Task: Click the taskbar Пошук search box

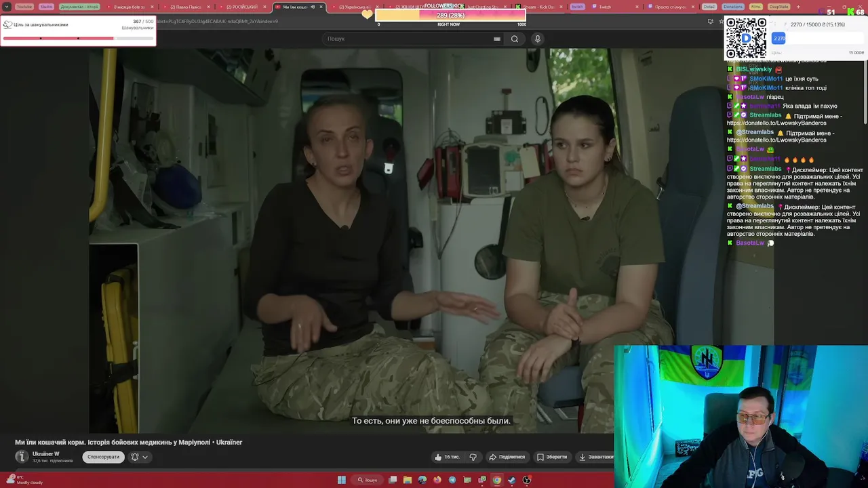Action: tap(368, 480)
